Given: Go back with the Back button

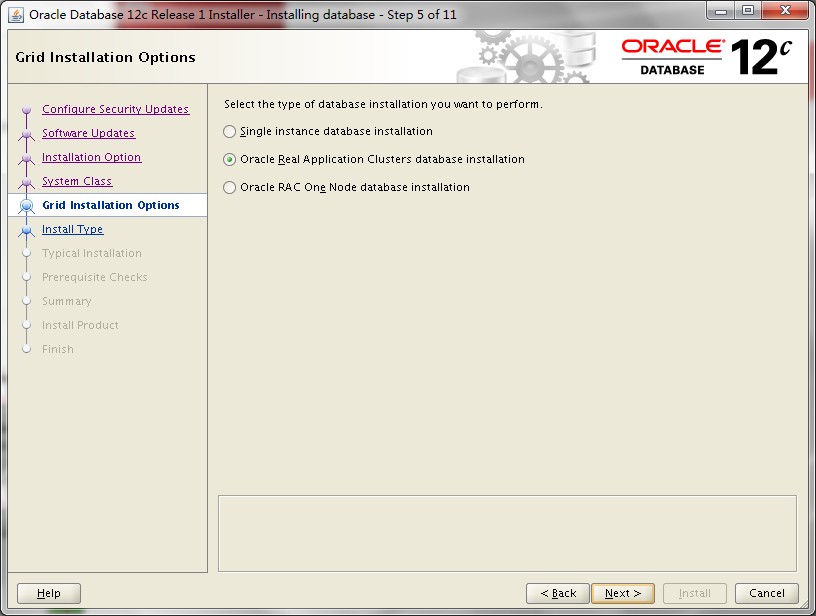Looking at the screenshot, I should coord(558,593).
